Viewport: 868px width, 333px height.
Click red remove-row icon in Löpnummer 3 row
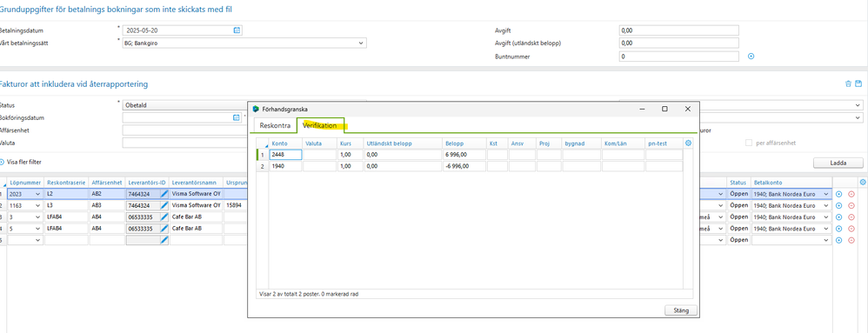851,216
